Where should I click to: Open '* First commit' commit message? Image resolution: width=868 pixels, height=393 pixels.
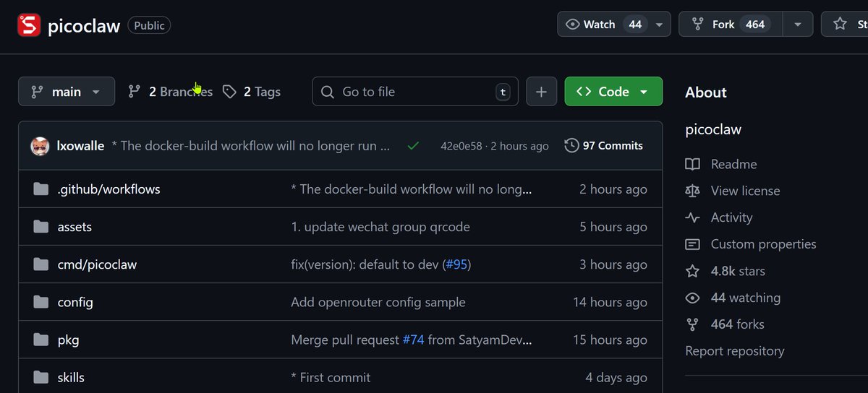pyautogui.click(x=331, y=377)
